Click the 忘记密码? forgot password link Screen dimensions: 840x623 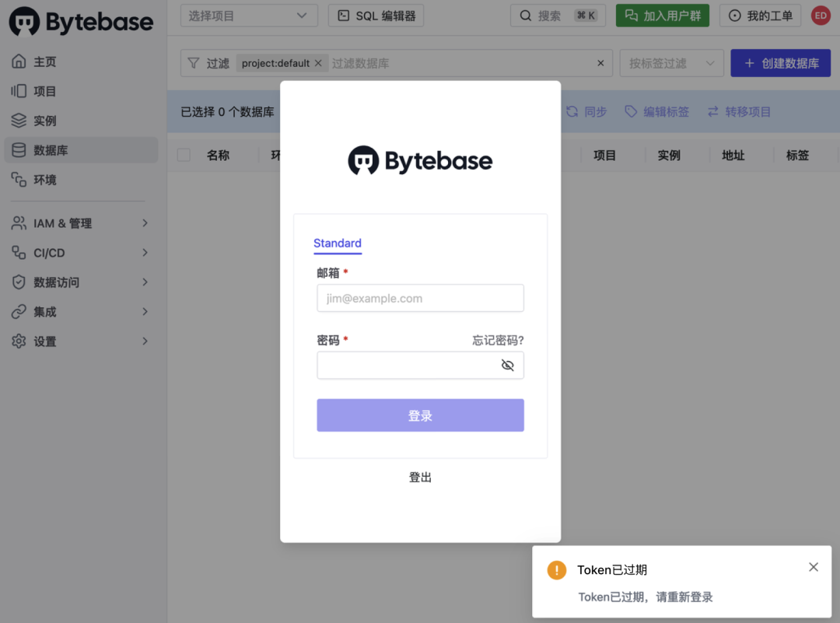click(498, 341)
